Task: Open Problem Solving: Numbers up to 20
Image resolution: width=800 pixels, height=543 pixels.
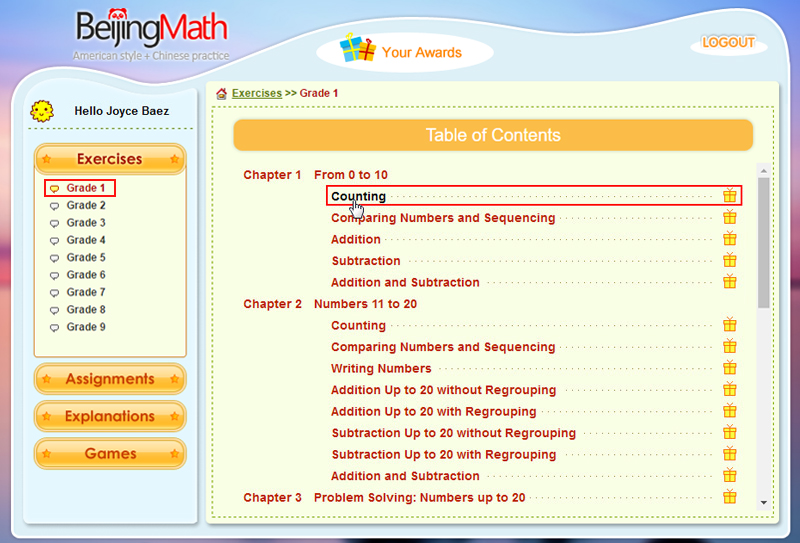Action: tap(419, 498)
